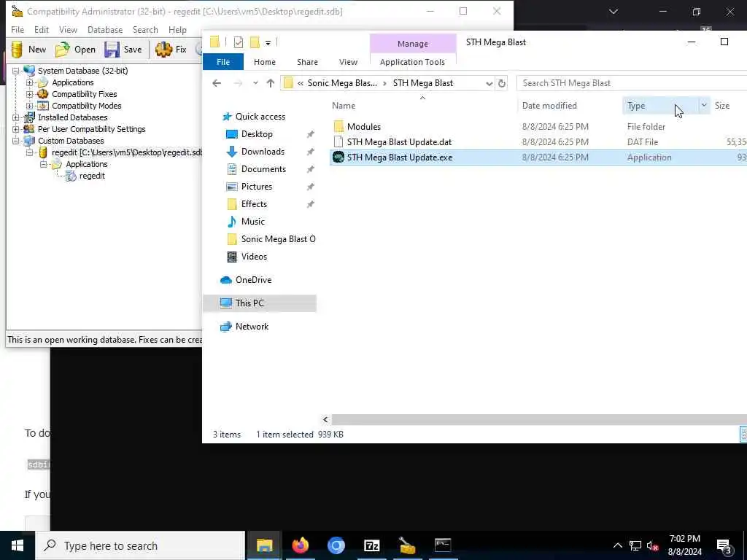Screen dimensions: 747x560
Task: Open Customize Quick Access Toolbar dropdown
Action: (x=268, y=43)
